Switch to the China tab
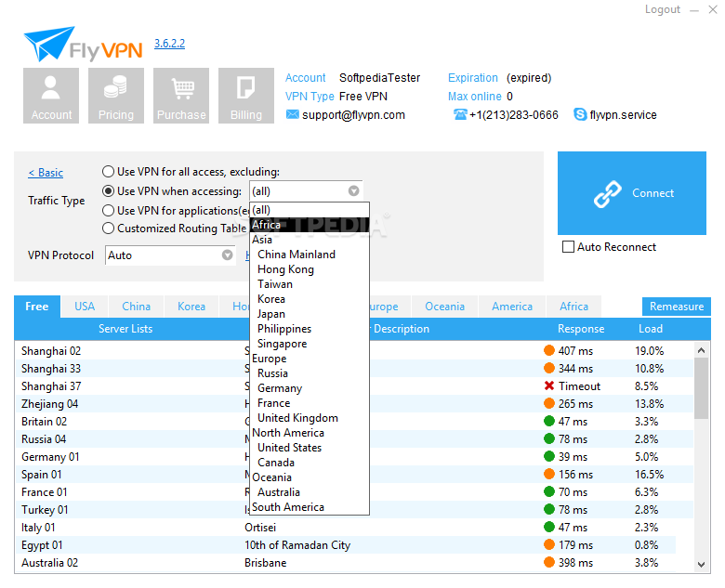The height and width of the screenshot is (588, 725). pos(136,307)
